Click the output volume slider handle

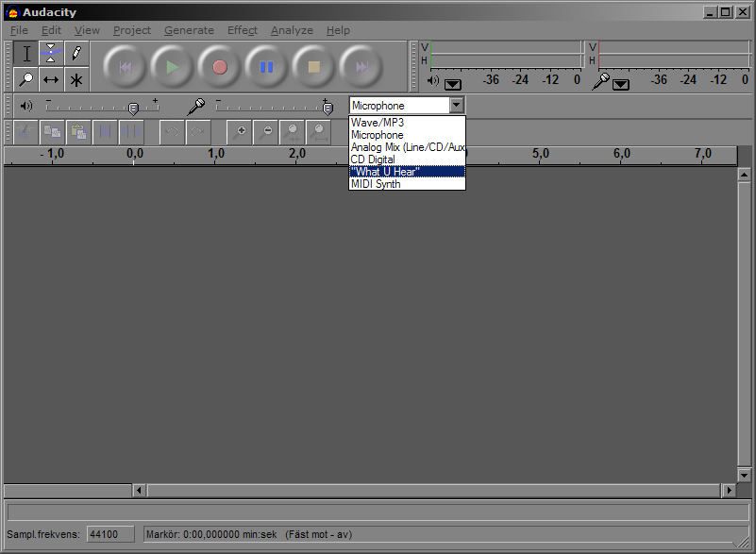[x=133, y=108]
